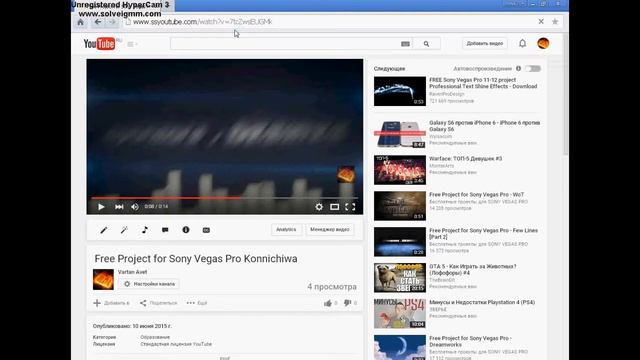
Task: Mute the player volume icon
Action: [135, 207]
